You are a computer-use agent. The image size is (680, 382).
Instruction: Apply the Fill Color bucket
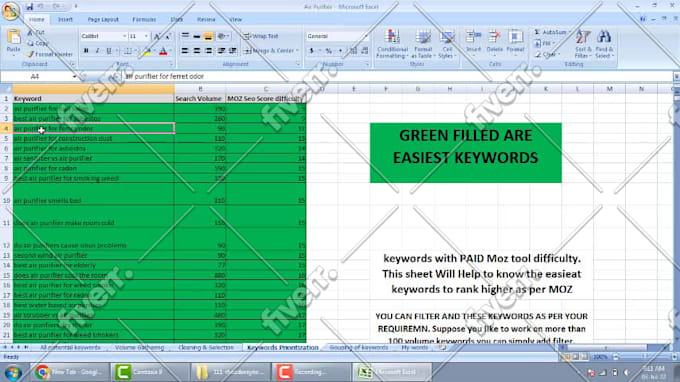[146, 52]
